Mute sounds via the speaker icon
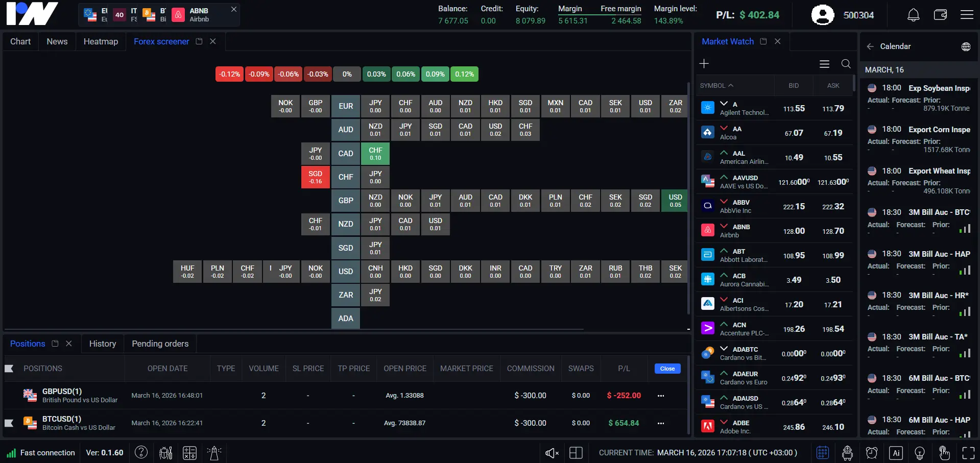Image resolution: width=980 pixels, height=463 pixels. [551, 453]
